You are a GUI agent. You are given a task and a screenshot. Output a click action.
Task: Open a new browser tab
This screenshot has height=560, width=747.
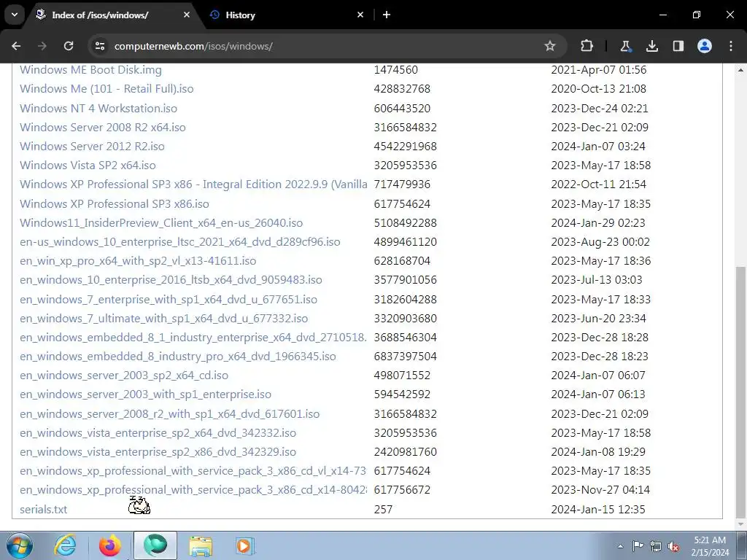pyautogui.click(x=387, y=15)
